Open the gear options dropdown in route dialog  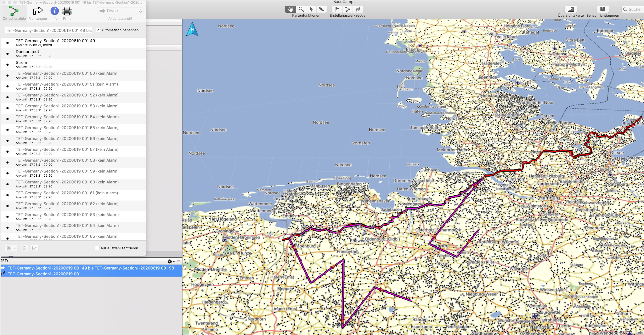pos(11,248)
